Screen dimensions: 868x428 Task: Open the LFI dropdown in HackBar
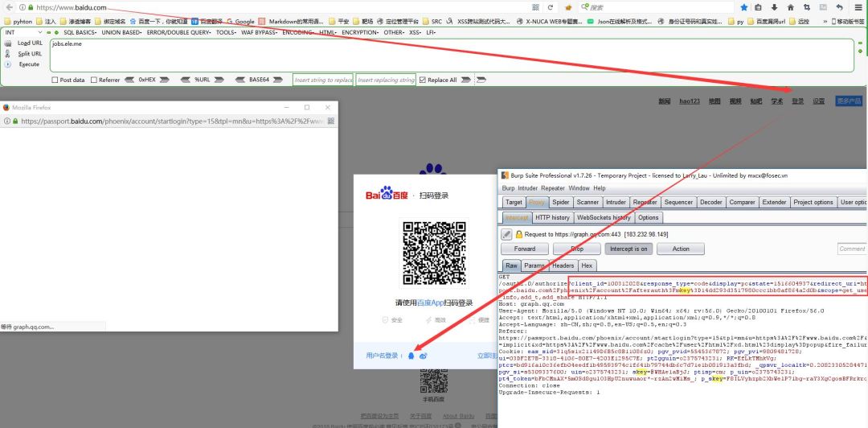tap(431, 33)
